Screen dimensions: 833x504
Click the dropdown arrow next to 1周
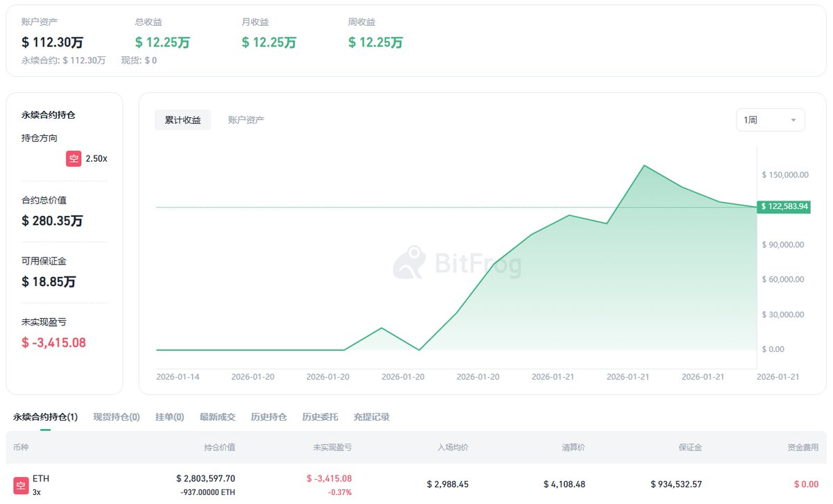tap(793, 119)
